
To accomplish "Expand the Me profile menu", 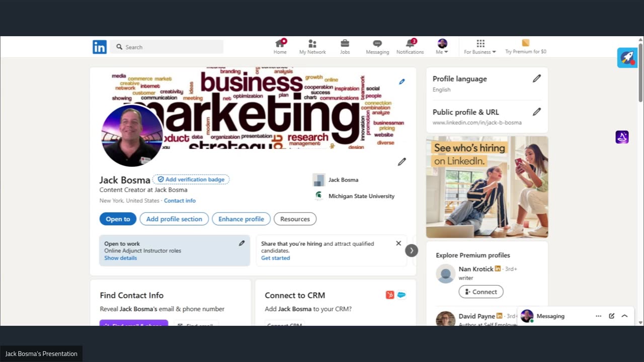I will (442, 47).
